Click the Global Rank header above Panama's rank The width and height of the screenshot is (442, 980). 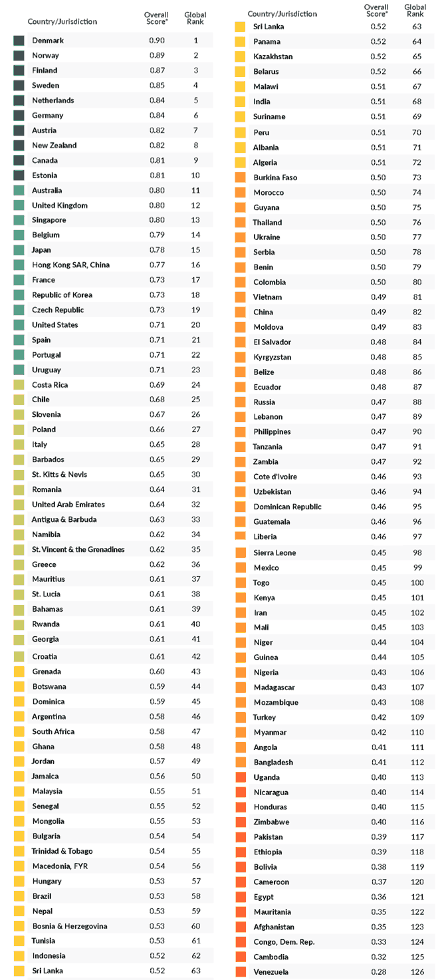[x=415, y=10]
